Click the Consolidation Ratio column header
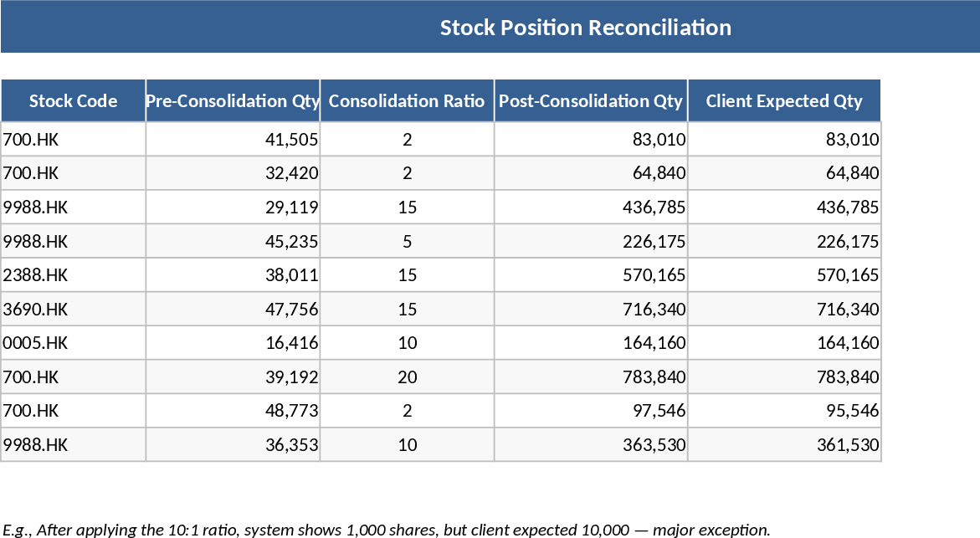The image size is (980, 538). pos(407,101)
